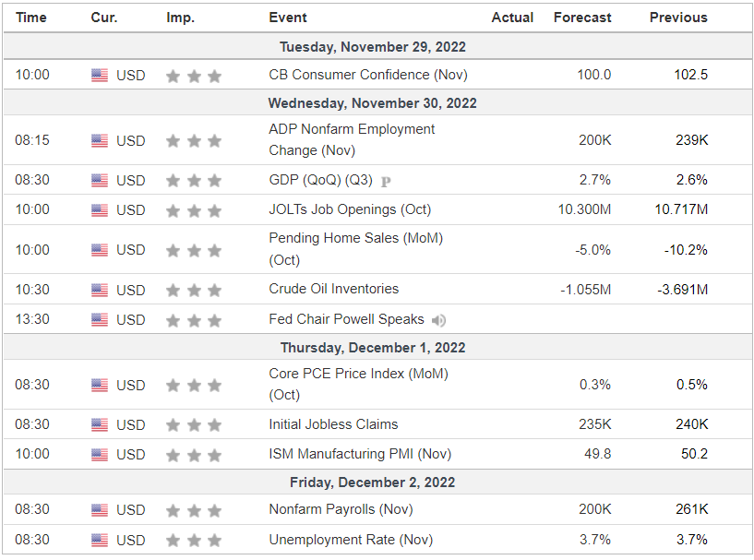Click importance stars in ISM Manufacturing PMI row
This screenshot has height=560, width=754.
click(193, 455)
